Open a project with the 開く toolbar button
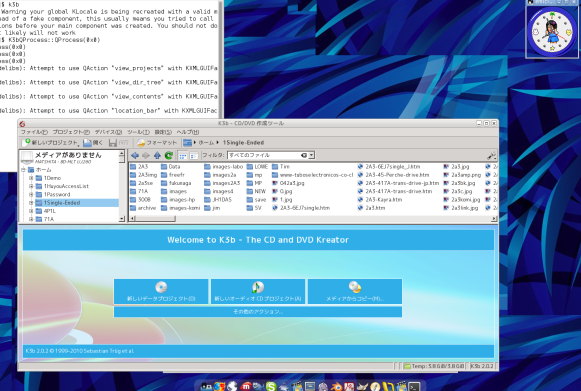Screen dimensions: 581x391 pos(93,142)
